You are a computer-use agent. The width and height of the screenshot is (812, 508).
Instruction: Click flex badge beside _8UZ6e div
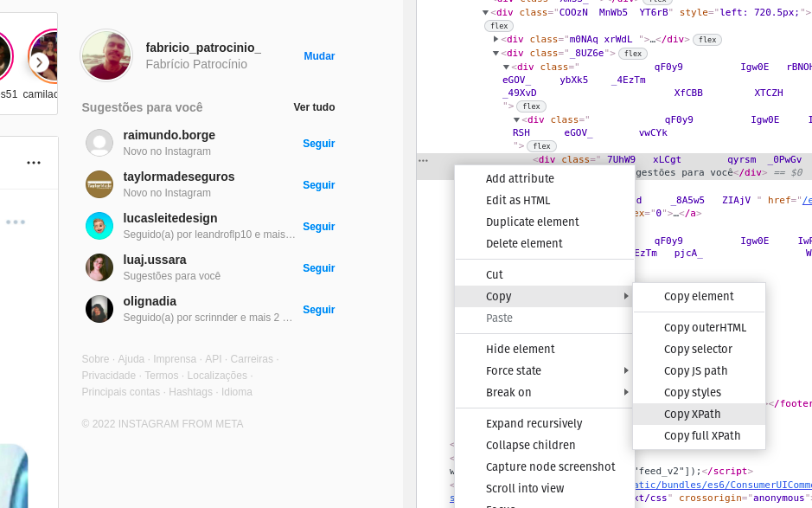(x=633, y=54)
